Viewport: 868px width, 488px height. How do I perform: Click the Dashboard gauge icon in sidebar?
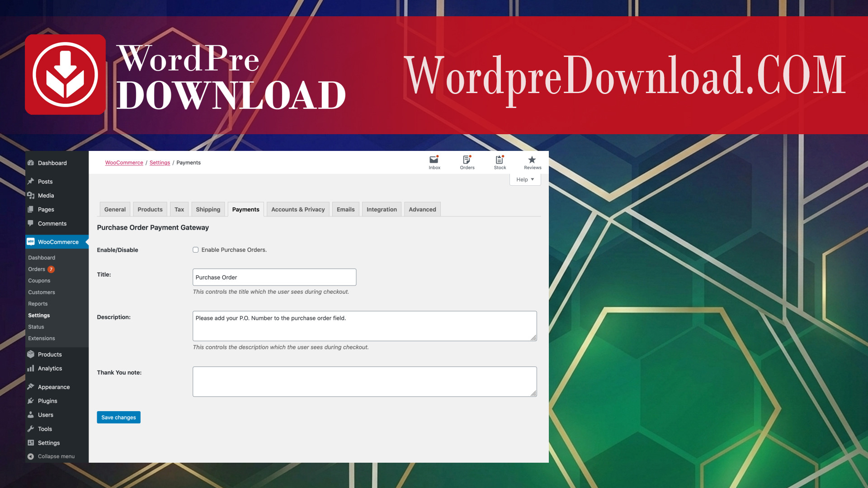click(x=31, y=163)
